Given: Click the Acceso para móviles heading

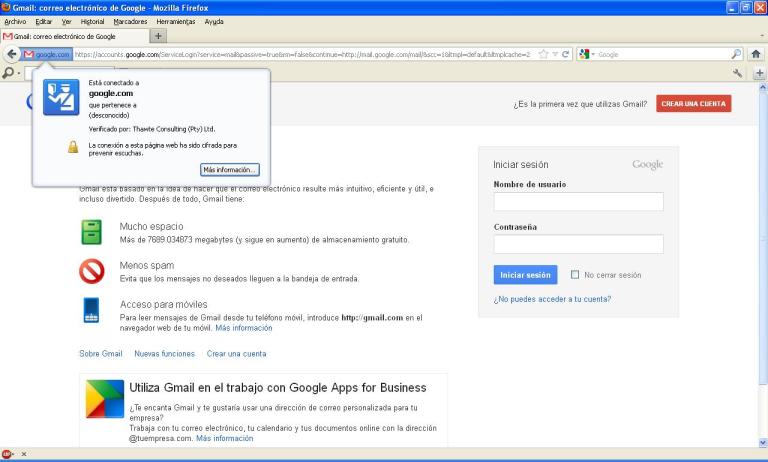Looking at the screenshot, I should click(x=164, y=304).
